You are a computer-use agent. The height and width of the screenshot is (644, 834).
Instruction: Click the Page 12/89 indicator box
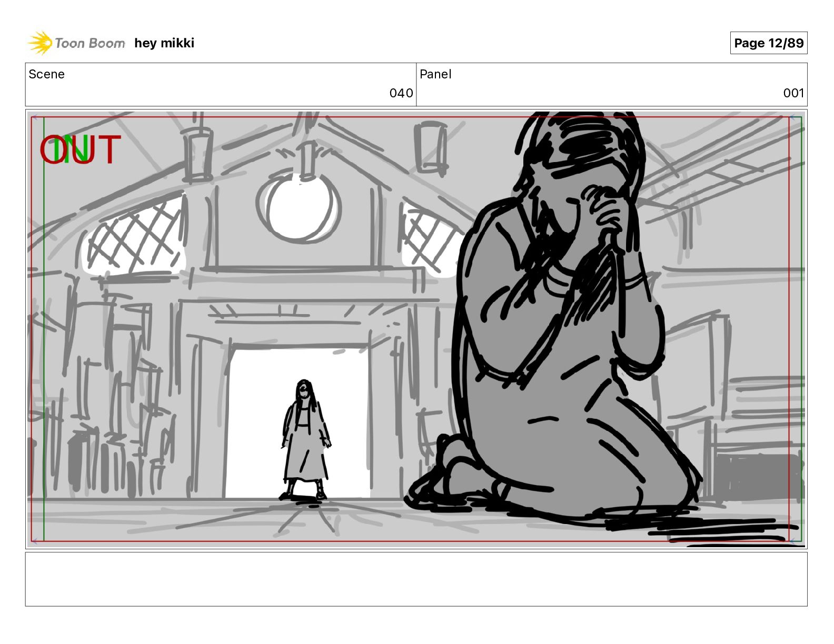coord(769,43)
